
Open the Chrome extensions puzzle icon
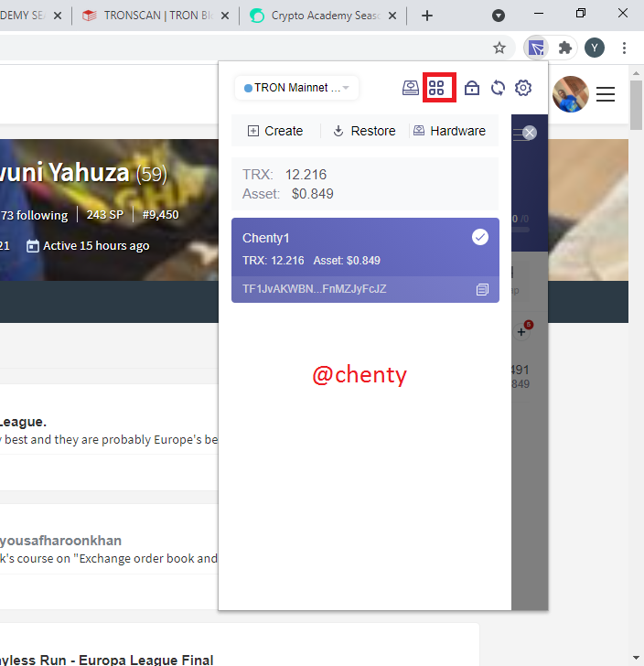(565, 48)
